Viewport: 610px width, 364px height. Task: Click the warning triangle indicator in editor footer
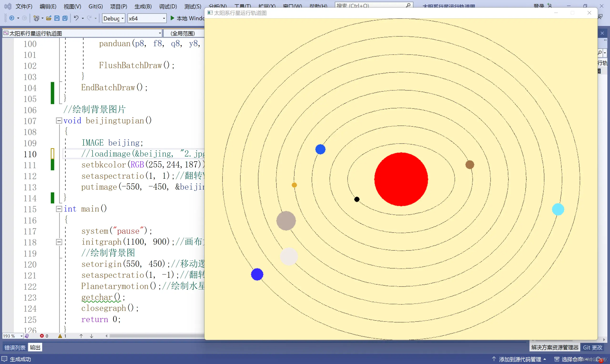60,336
